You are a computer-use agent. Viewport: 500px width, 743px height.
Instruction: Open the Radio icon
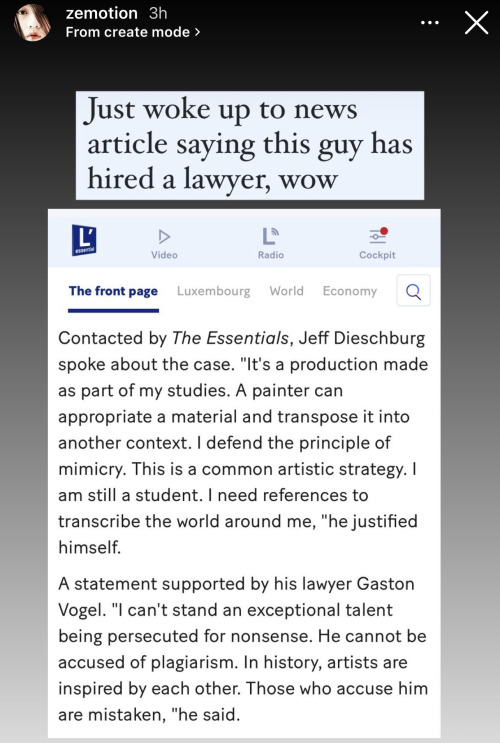click(271, 236)
